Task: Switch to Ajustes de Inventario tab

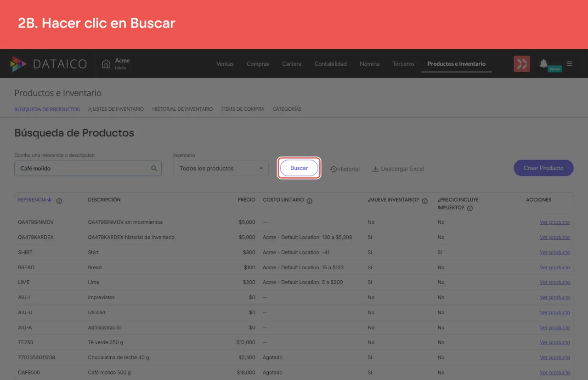Action: pyautogui.click(x=116, y=109)
